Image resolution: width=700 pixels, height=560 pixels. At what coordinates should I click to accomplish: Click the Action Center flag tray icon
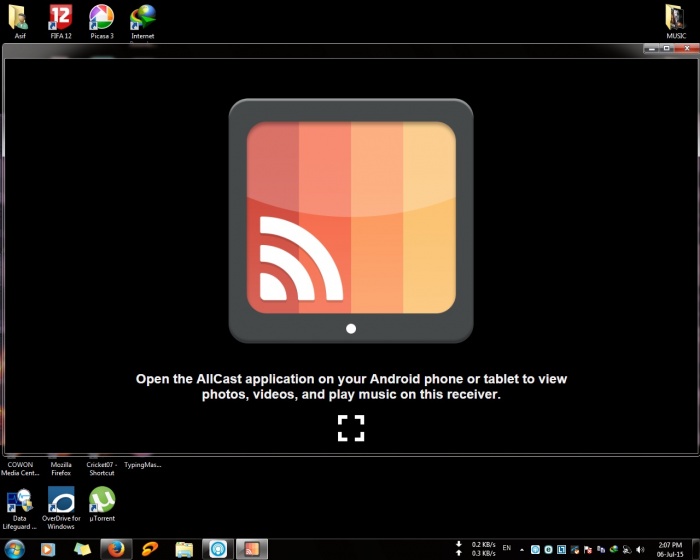click(588, 550)
